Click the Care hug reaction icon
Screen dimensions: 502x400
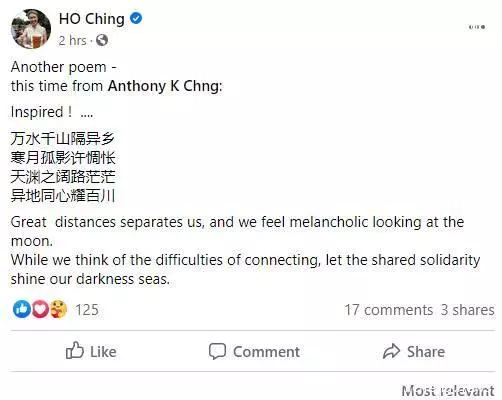(59, 309)
